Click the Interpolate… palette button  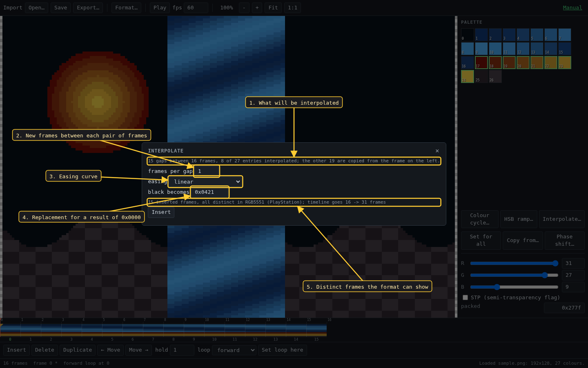pyautogui.click(x=562, y=219)
